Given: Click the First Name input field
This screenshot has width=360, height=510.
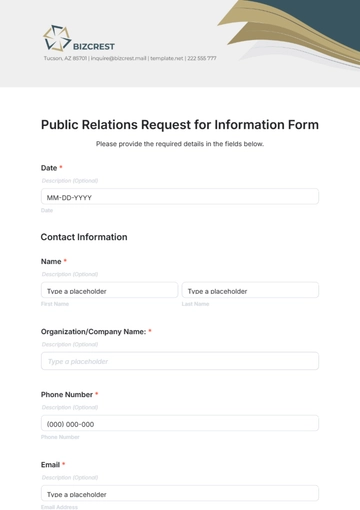Looking at the screenshot, I should [x=109, y=290].
